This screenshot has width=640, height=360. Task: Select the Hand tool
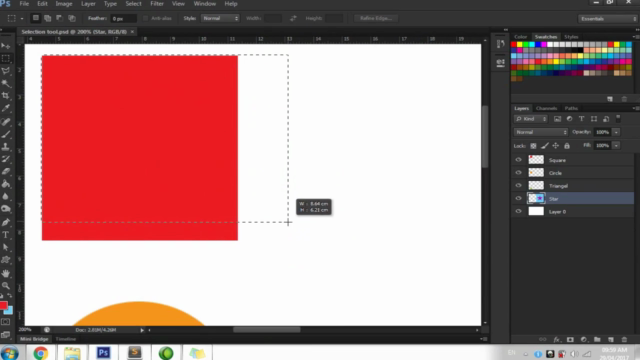click(x=6, y=273)
